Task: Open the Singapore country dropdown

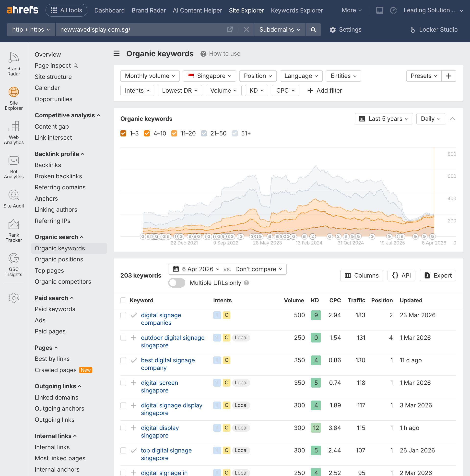Action: coord(209,76)
